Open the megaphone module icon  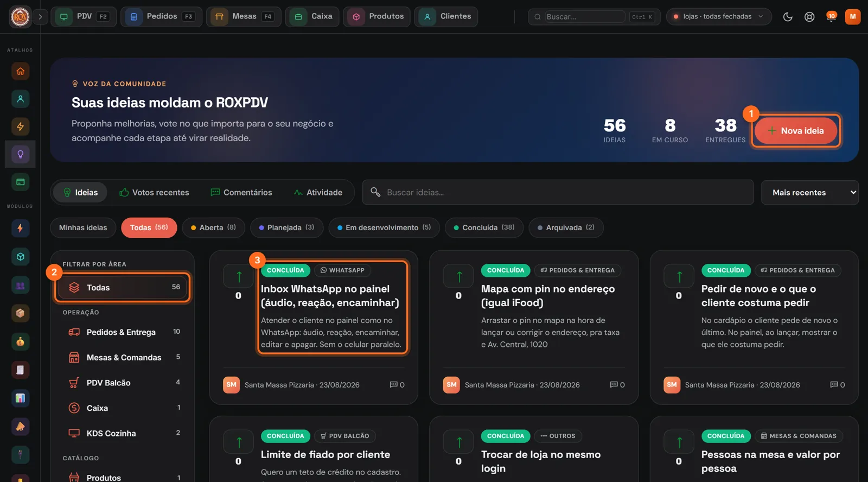tap(20, 427)
